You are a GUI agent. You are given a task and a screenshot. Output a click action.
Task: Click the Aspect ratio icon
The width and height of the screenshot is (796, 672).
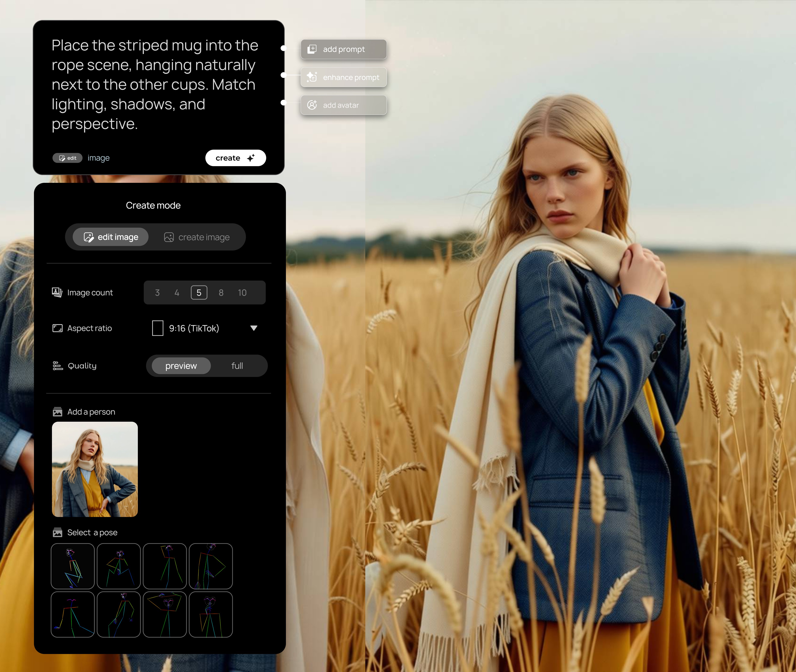click(x=57, y=328)
